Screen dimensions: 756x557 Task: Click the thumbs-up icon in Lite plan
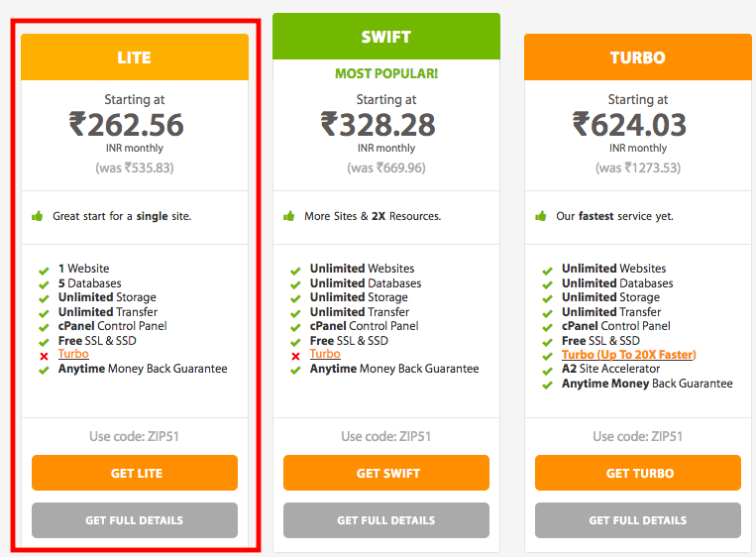(x=37, y=216)
